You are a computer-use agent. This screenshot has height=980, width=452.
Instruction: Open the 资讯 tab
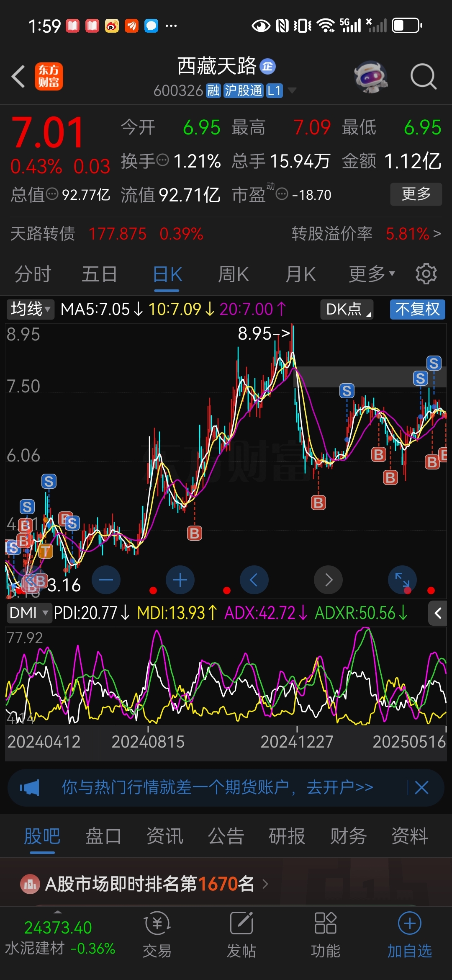point(164,836)
